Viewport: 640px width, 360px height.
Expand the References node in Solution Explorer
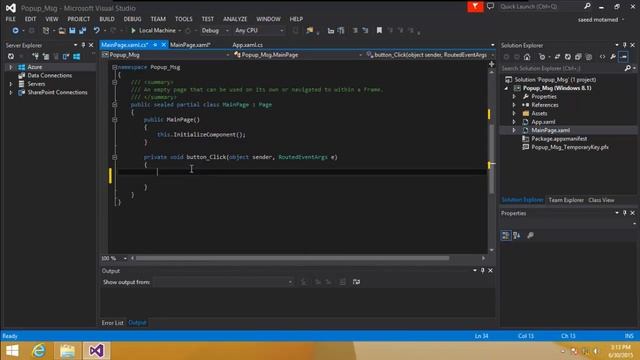pos(514,105)
